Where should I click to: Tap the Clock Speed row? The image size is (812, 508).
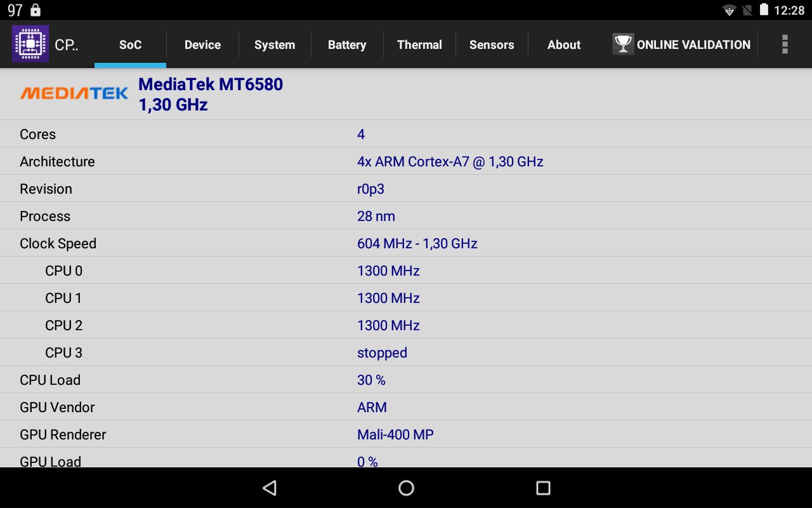pos(406,244)
